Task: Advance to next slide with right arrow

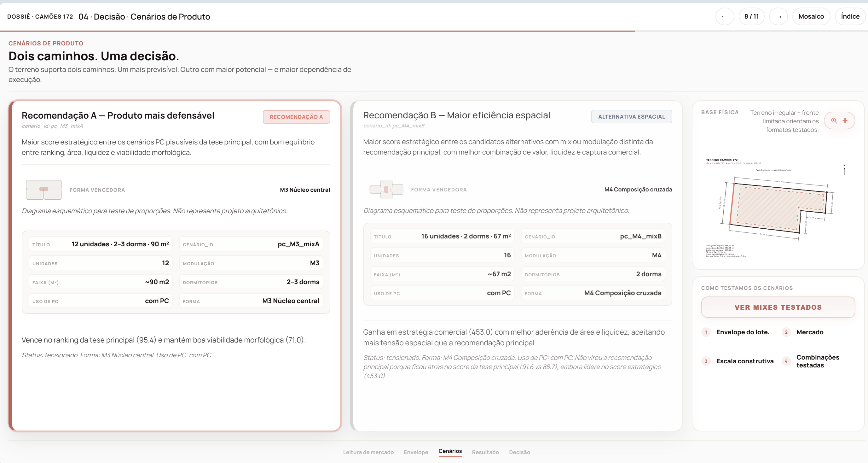Action: click(x=778, y=16)
